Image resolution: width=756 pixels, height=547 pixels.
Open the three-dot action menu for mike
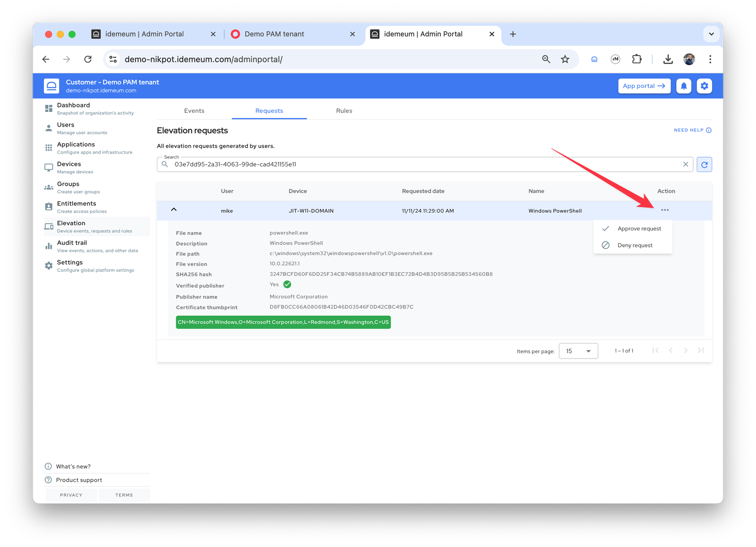[665, 210]
